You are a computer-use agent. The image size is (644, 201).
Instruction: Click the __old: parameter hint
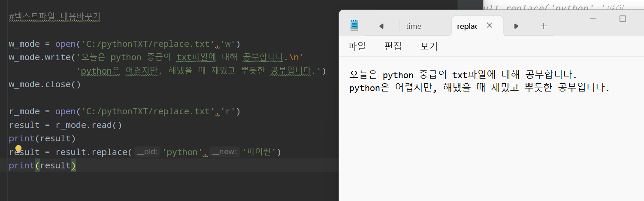147,152
